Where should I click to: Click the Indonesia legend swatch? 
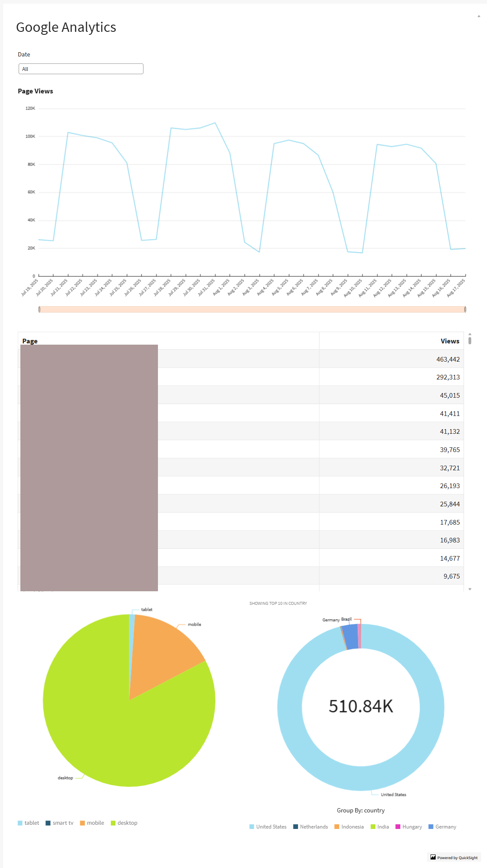pos(337,827)
